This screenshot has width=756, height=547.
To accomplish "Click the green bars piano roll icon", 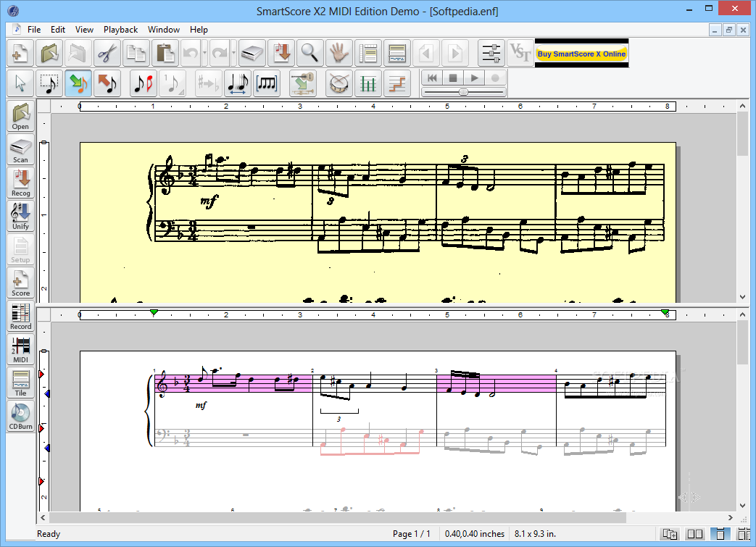I will pos(368,83).
